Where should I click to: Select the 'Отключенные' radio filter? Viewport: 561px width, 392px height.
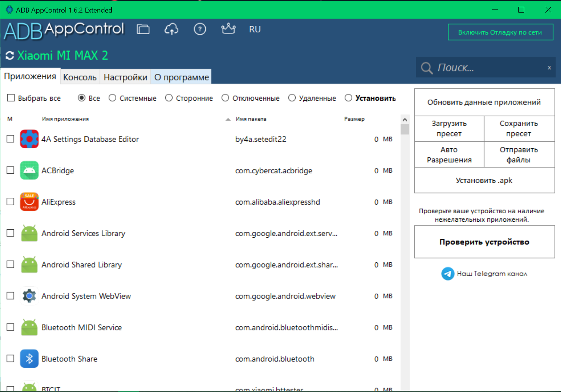225,98
